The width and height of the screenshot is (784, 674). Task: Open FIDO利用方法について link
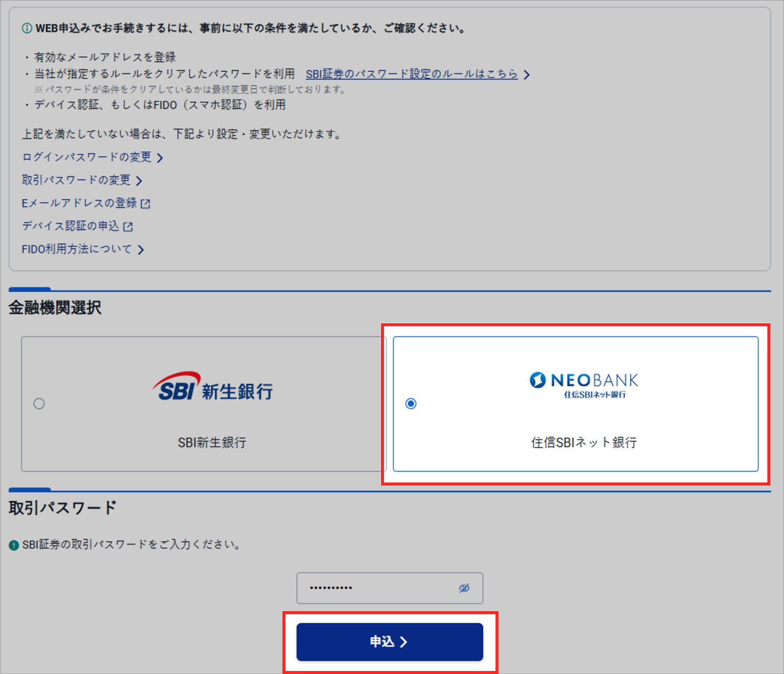click(77, 249)
